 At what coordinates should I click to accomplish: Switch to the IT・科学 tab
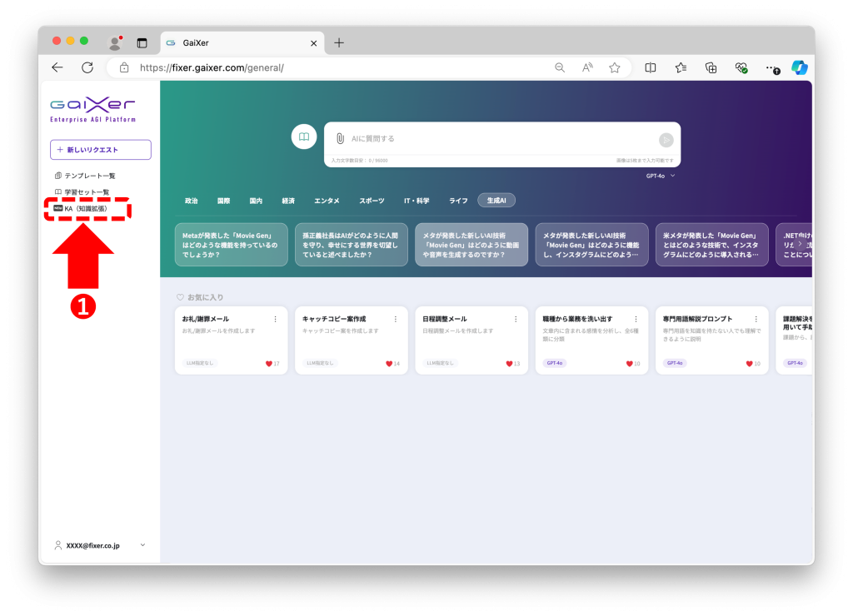pos(417,201)
